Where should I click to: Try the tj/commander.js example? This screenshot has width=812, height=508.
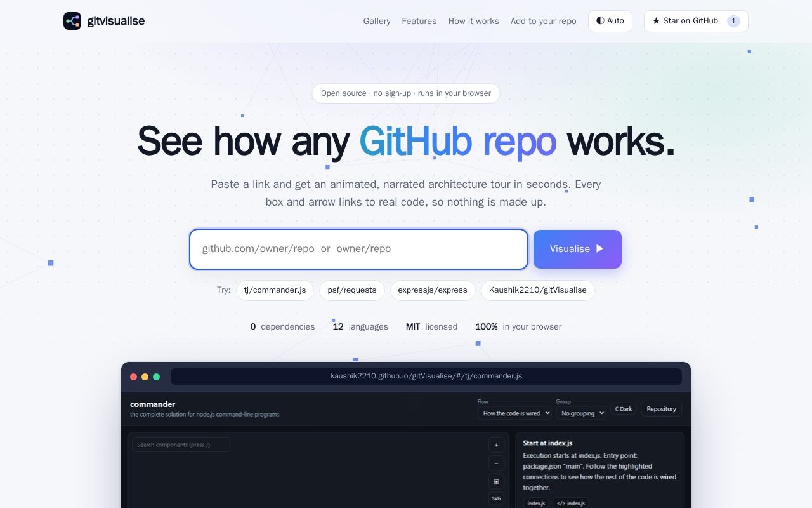click(x=275, y=290)
